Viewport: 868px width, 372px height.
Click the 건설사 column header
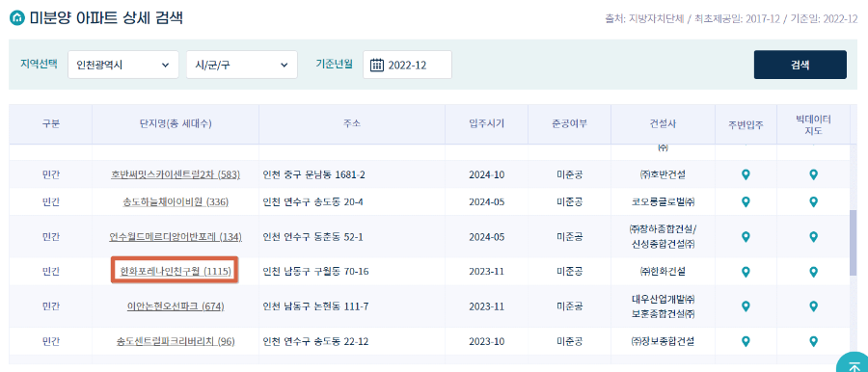(663, 124)
